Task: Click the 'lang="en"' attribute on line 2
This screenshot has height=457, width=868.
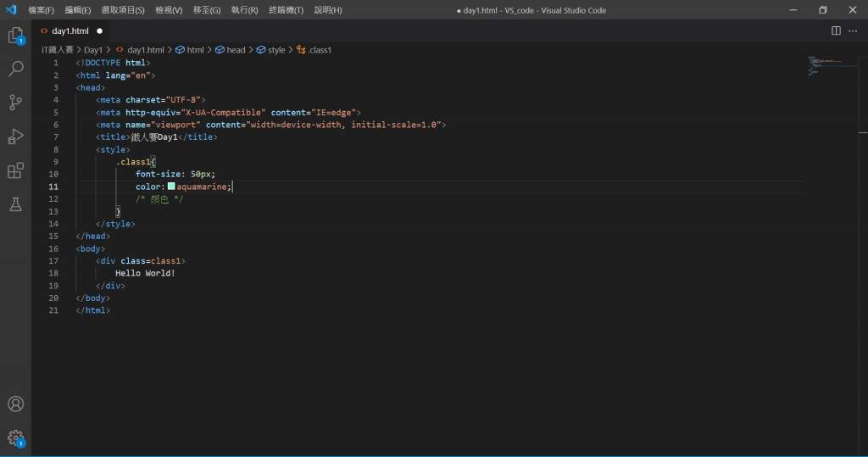Action: [x=128, y=75]
